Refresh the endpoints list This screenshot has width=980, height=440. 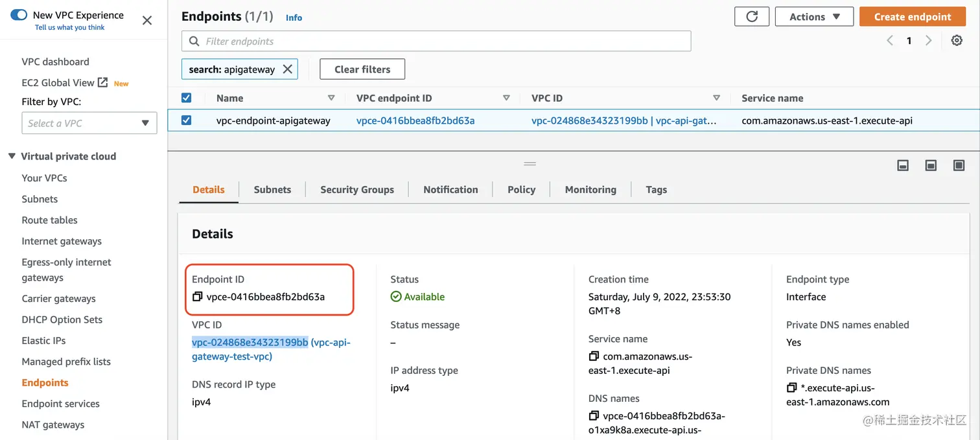click(752, 17)
